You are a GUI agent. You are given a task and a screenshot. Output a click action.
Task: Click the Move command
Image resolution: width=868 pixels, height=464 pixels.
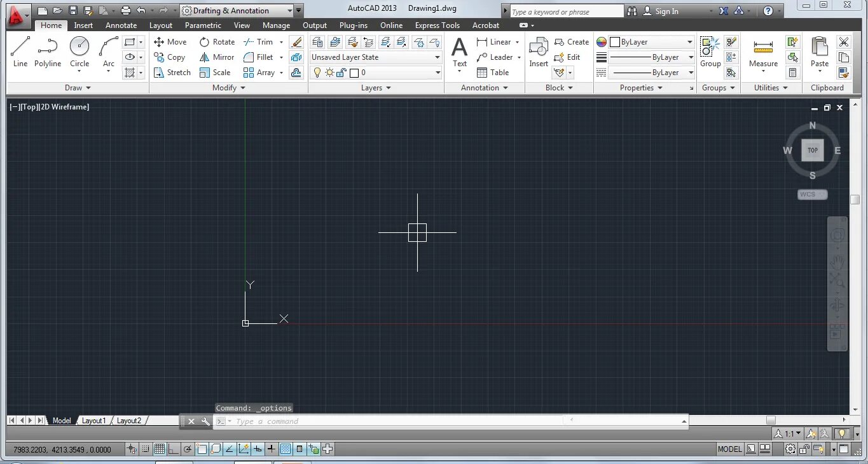pos(170,42)
